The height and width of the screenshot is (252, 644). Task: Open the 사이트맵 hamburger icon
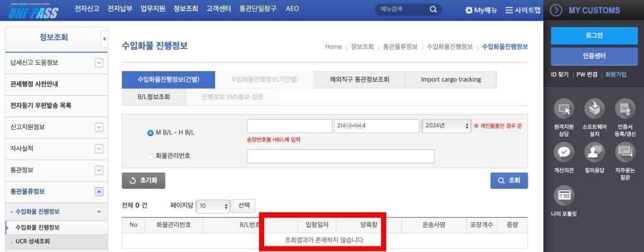509,10
